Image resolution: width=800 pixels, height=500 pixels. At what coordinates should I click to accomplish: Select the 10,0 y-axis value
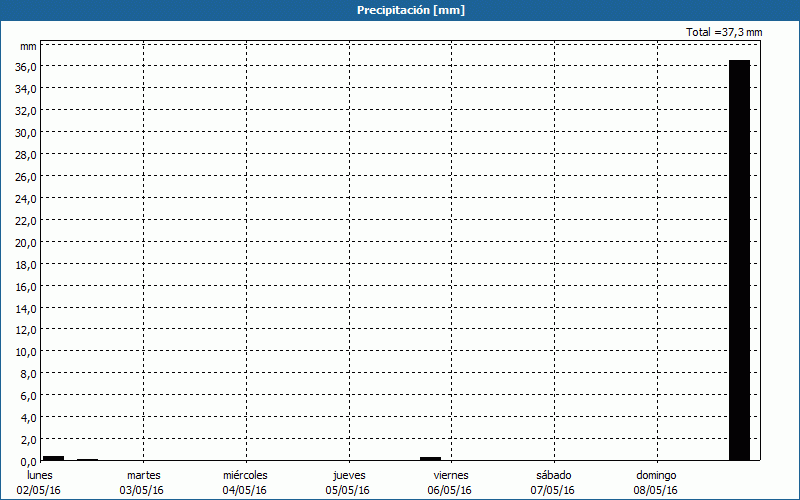27,352
